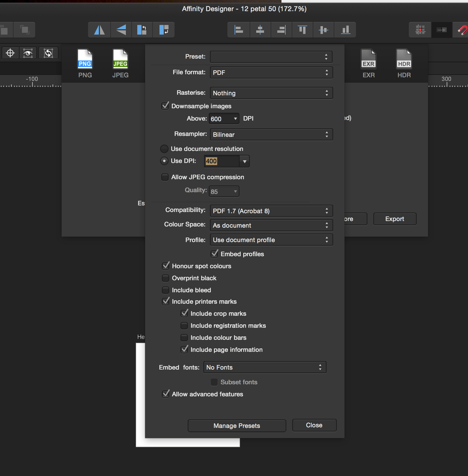Uncheck Downsample images
Screen dimensions: 468x476
[165, 106]
